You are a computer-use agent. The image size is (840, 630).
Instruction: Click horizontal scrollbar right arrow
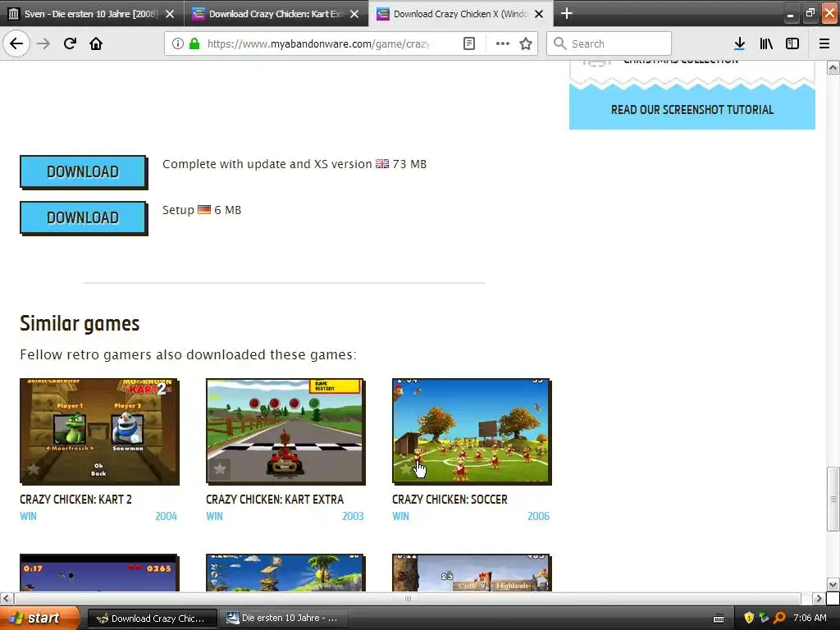tap(819, 598)
